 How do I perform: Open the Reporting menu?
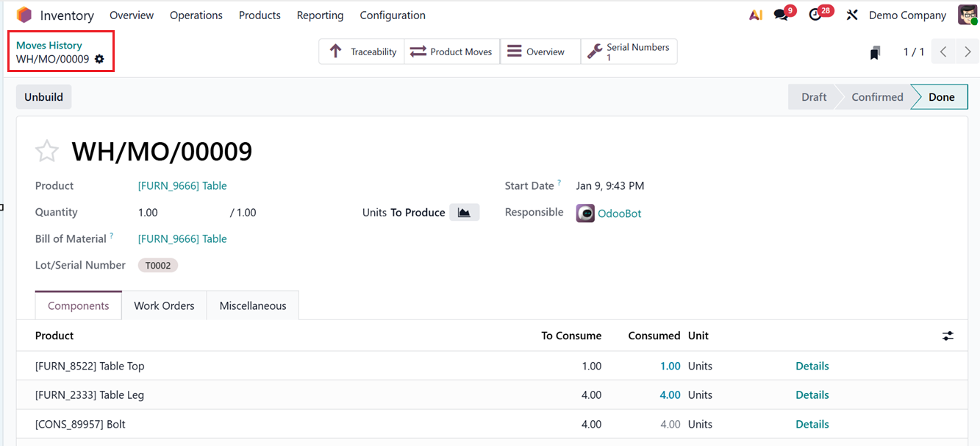320,15
